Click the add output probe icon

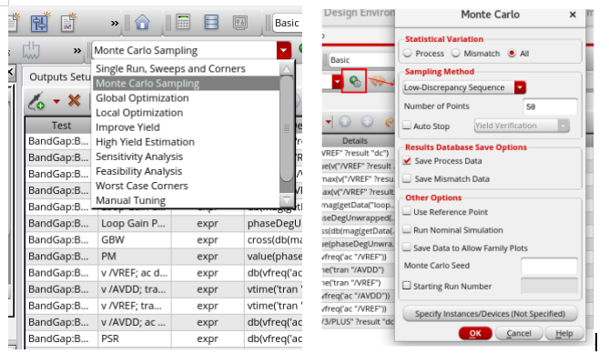tap(36, 101)
